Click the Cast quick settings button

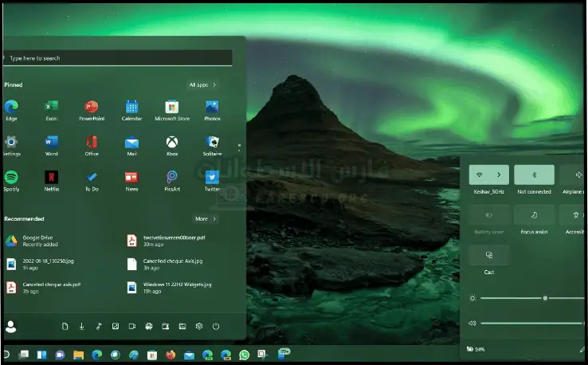pyautogui.click(x=489, y=255)
